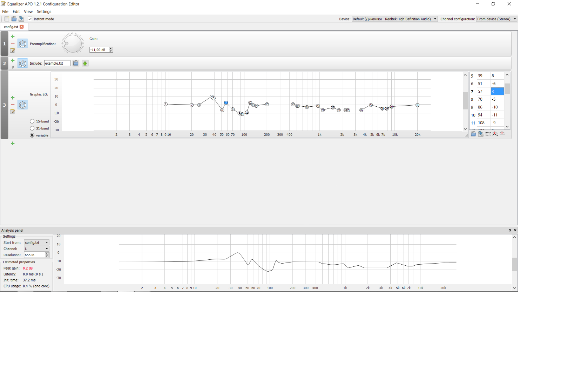Select the frequency cell showing 108
588x379 pixels.
(x=484, y=123)
